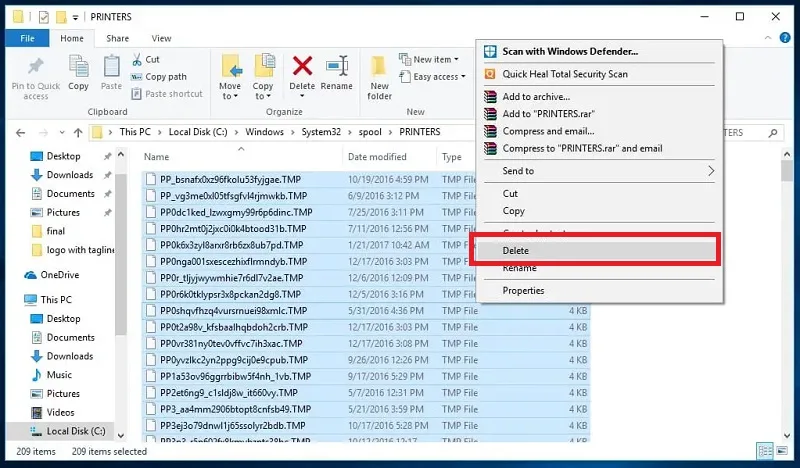
Task: Switch to large icons view in status bar
Action: tap(782, 451)
